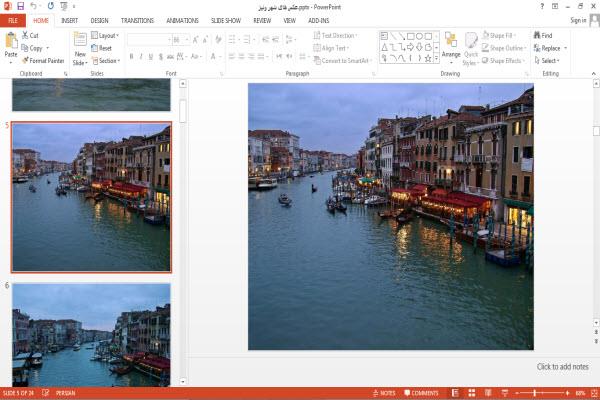Switch to the SLIDE SHOW tab

click(226, 21)
